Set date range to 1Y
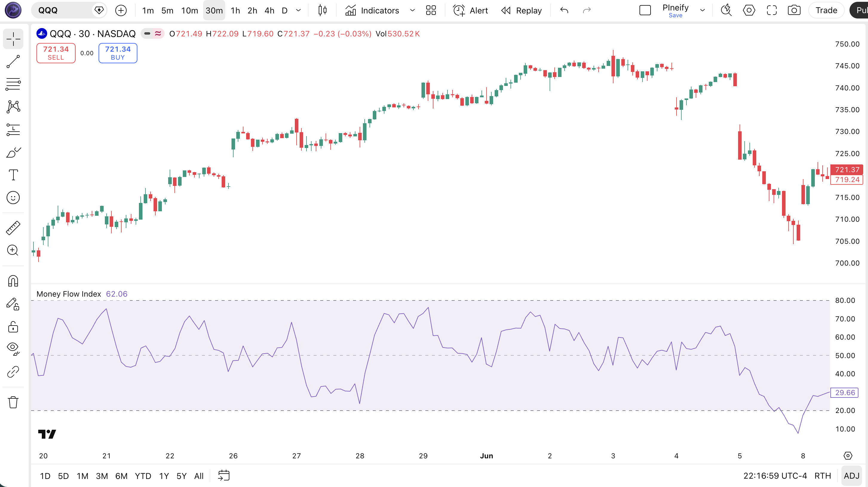This screenshot has width=868, height=487. point(164,476)
